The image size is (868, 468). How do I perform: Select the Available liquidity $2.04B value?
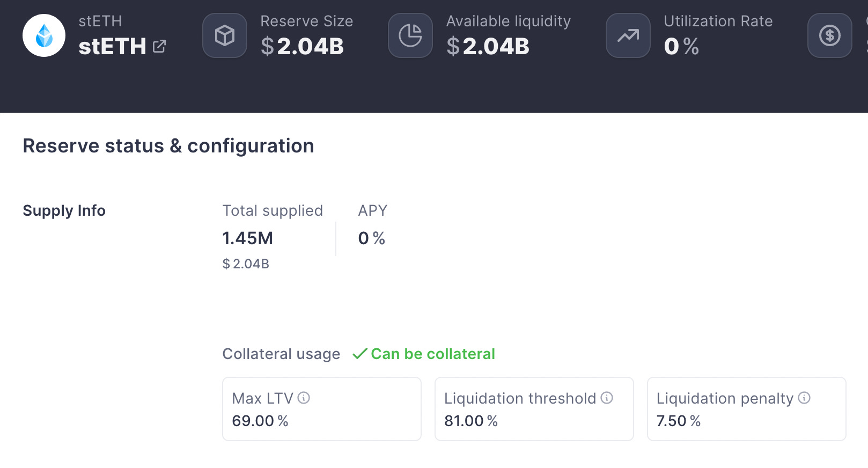pyautogui.click(x=488, y=46)
